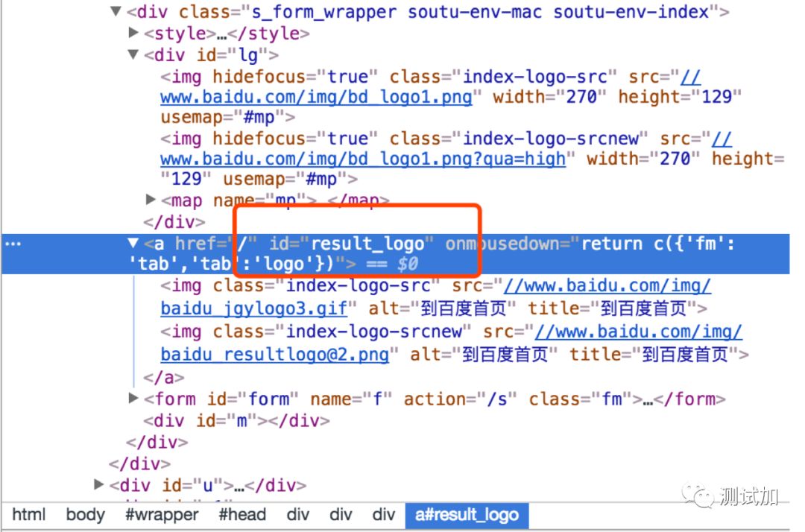
Task: Click the == $0 marker on selected row
Action: (392, 264)
